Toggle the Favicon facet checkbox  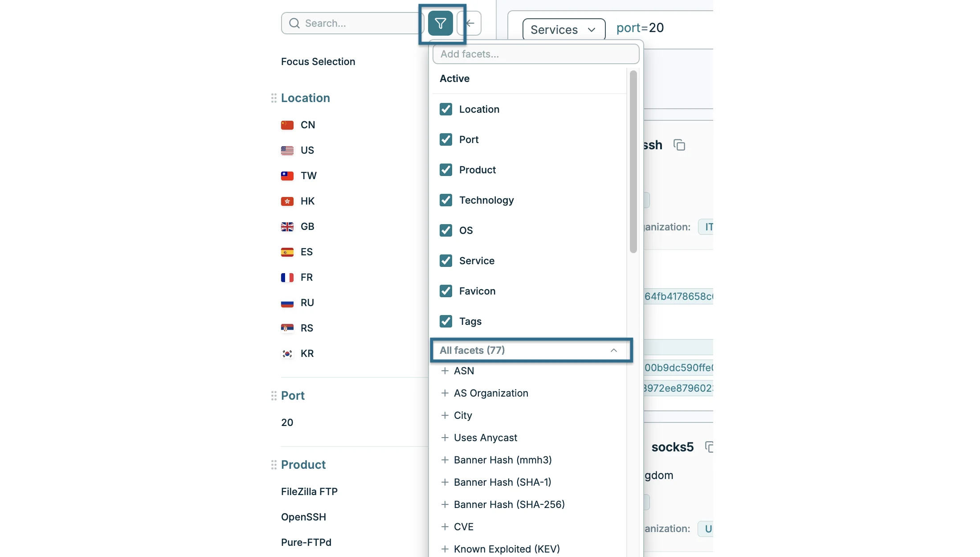(x=446, y=291)
